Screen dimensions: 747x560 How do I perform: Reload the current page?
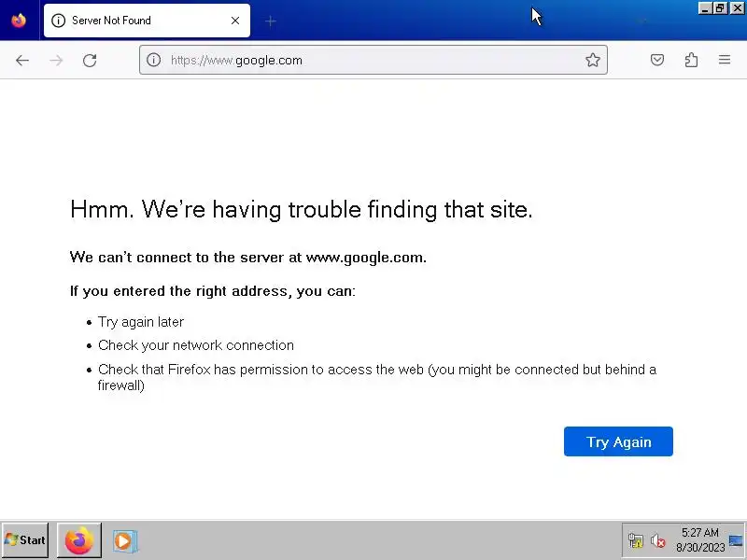point(90,61)
